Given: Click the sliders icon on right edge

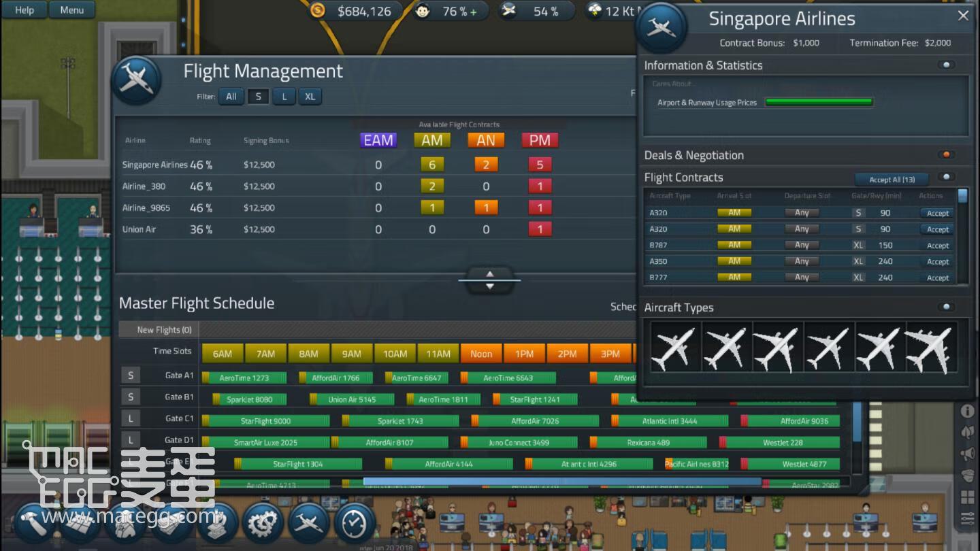Looking at the screenshot, I should pos(967,519).
